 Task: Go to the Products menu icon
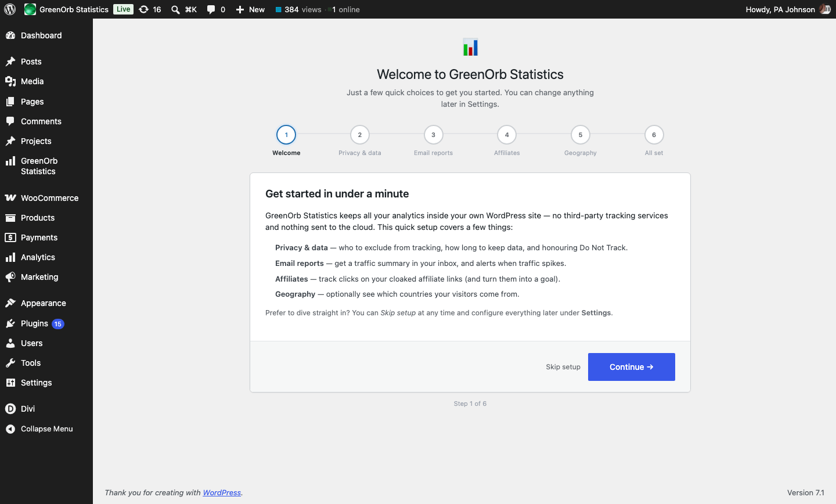10,218
